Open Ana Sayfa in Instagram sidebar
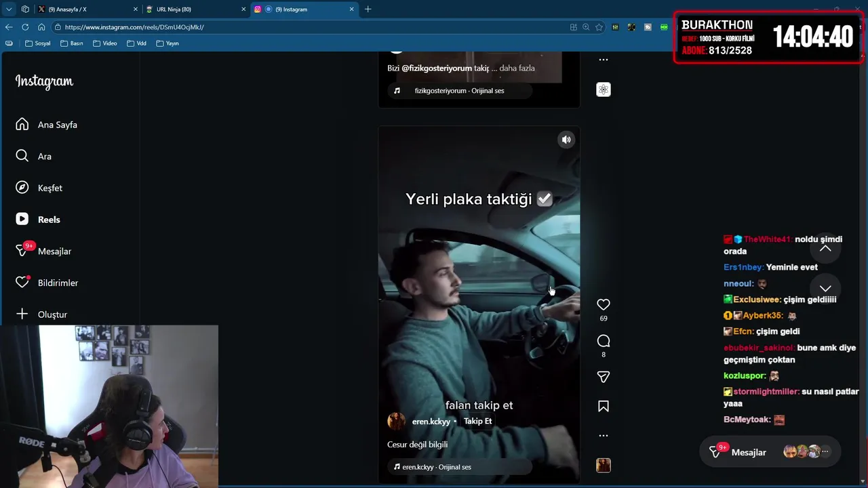The image size is (868, 488). pos(46,125)
